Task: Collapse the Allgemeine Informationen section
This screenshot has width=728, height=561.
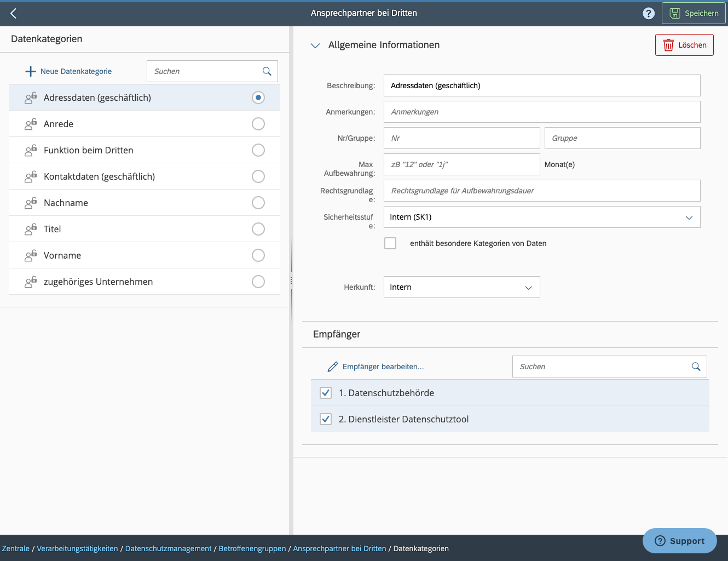Action: pyautogui.click(x=315, y=45)
